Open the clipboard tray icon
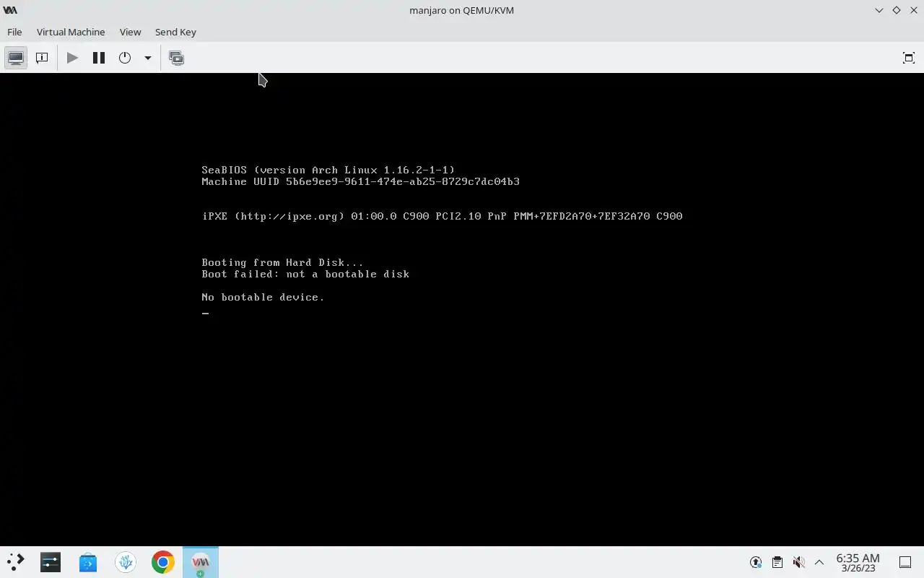Screen dimensions: 924x578 pos(777,562)
